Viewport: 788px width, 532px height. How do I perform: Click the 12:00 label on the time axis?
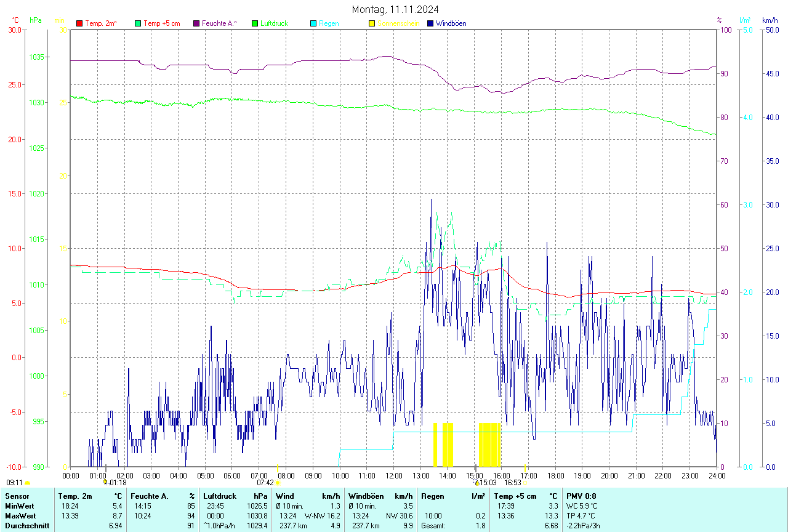coord(394,475)
